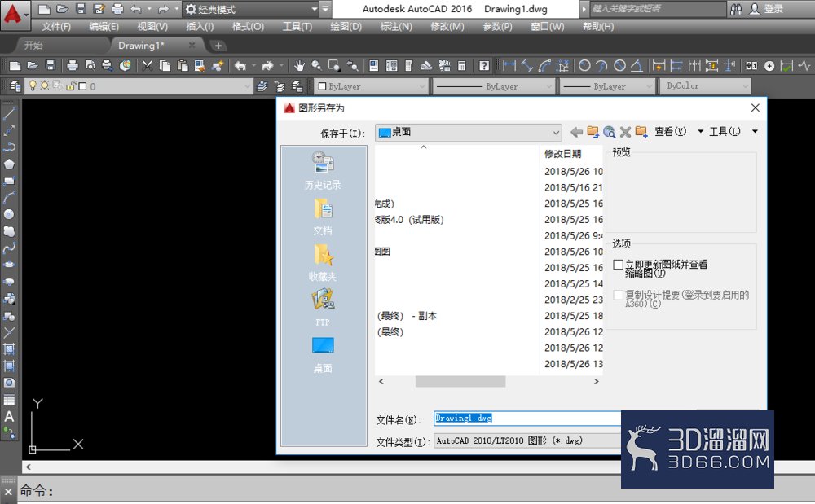Select the Radius dimension tool
815x504 pixels.
(584, 66)
